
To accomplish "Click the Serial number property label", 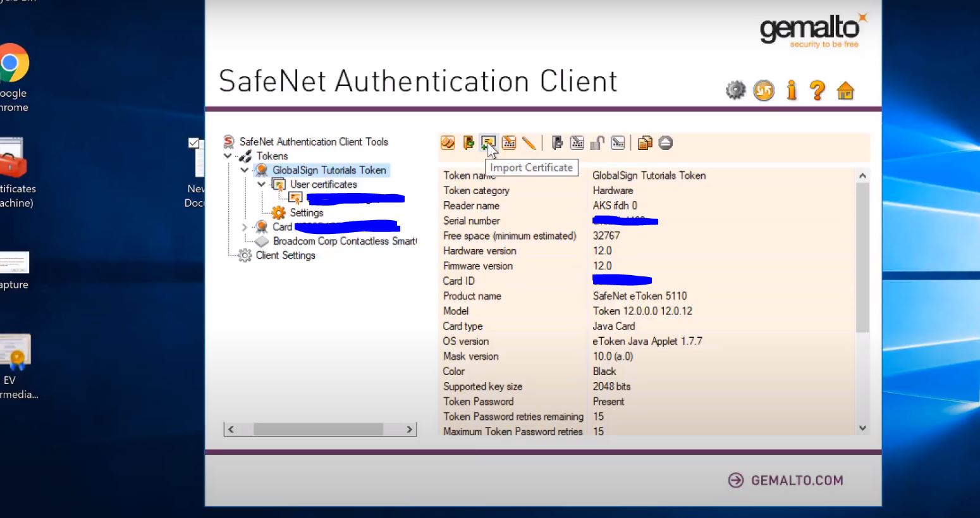I will click(471, 220).
